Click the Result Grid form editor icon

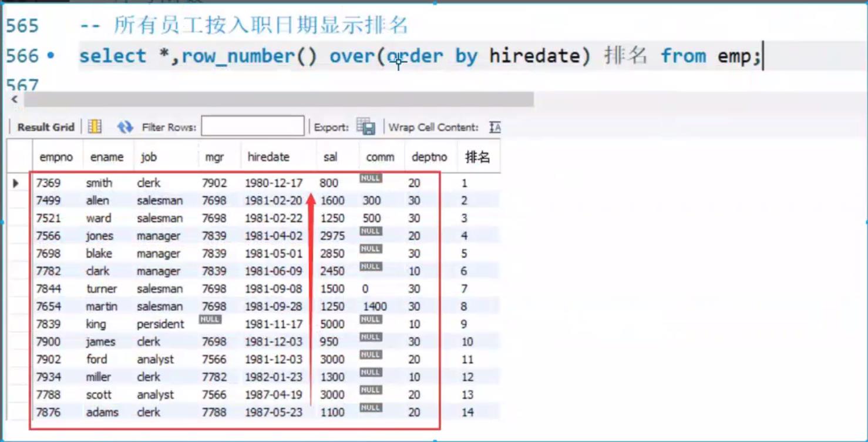click(95, 126)
